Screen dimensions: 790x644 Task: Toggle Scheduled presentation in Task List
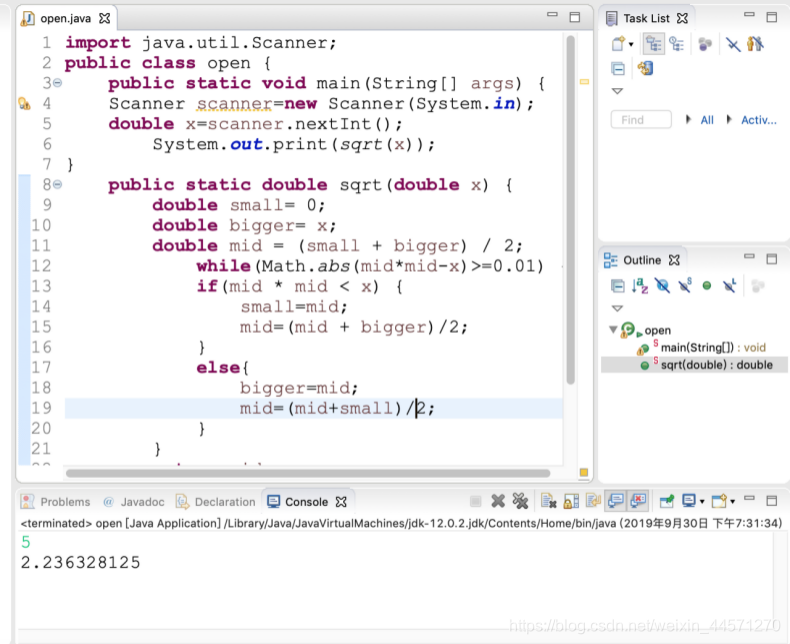(x=676, y=44)
